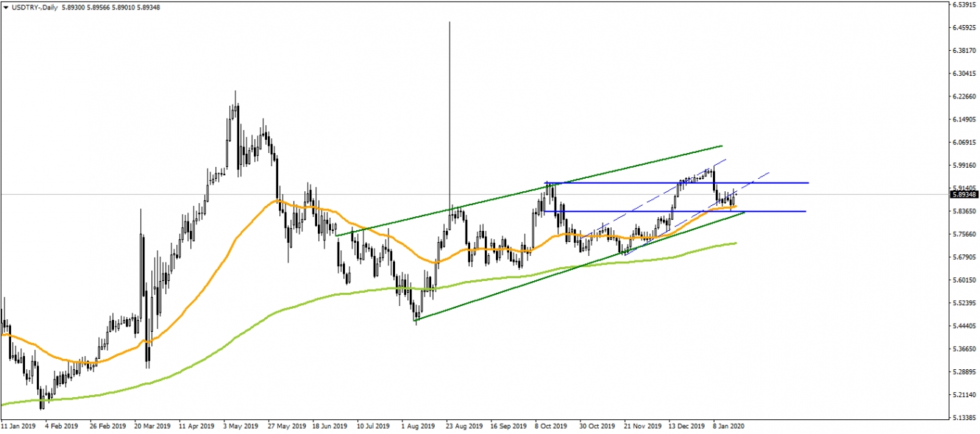The width and height of the screenshot is (980, 434).
Task: Click the 5.52395 price axis label
Action: tap(964, 303)
